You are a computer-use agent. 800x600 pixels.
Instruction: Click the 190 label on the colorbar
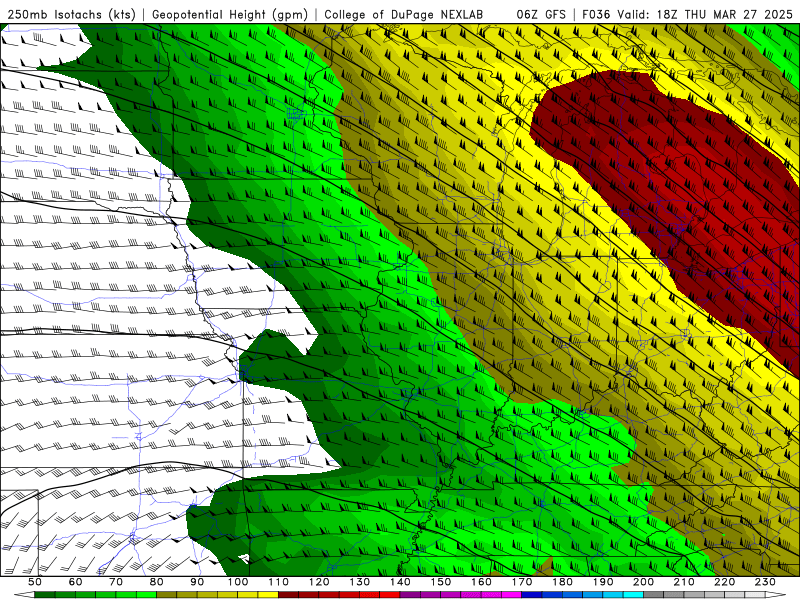(x=603, y=582)
